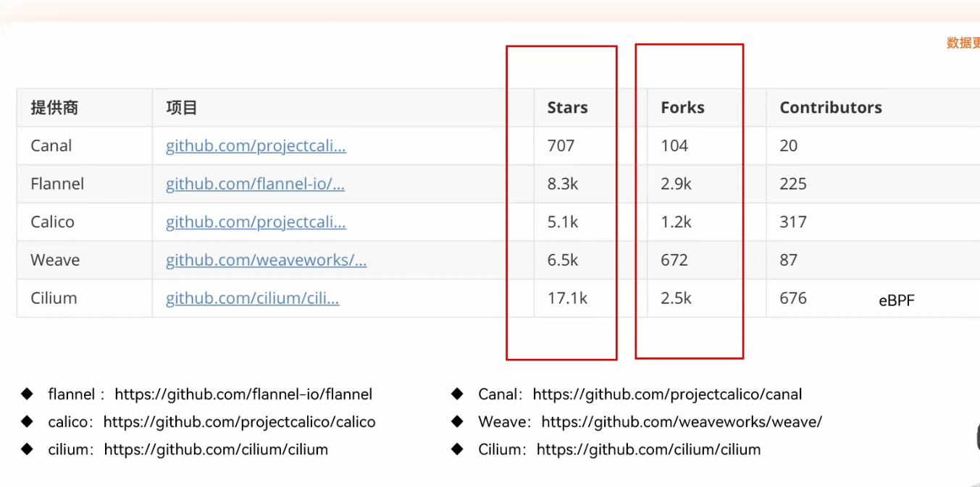Click the 提供商 column header
The image size is (980, 487).
click(54, 108)
